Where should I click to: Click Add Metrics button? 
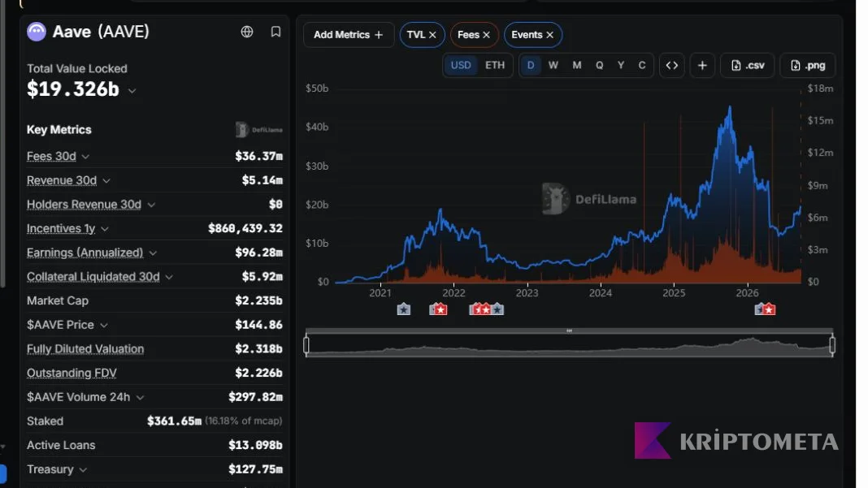(x=348, y=35)
